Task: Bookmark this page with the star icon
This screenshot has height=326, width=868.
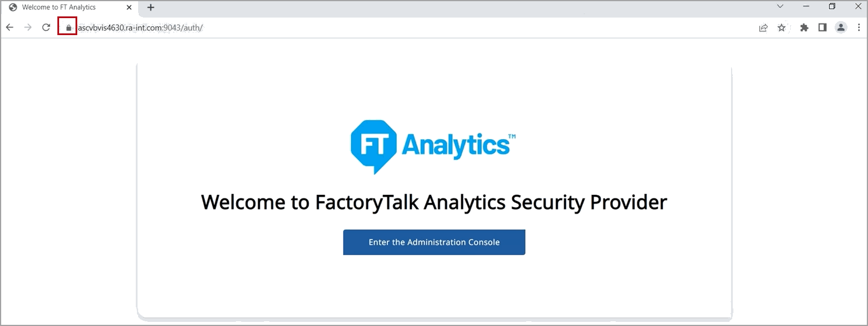Action: pyautogui.click(x=781, y=28)
